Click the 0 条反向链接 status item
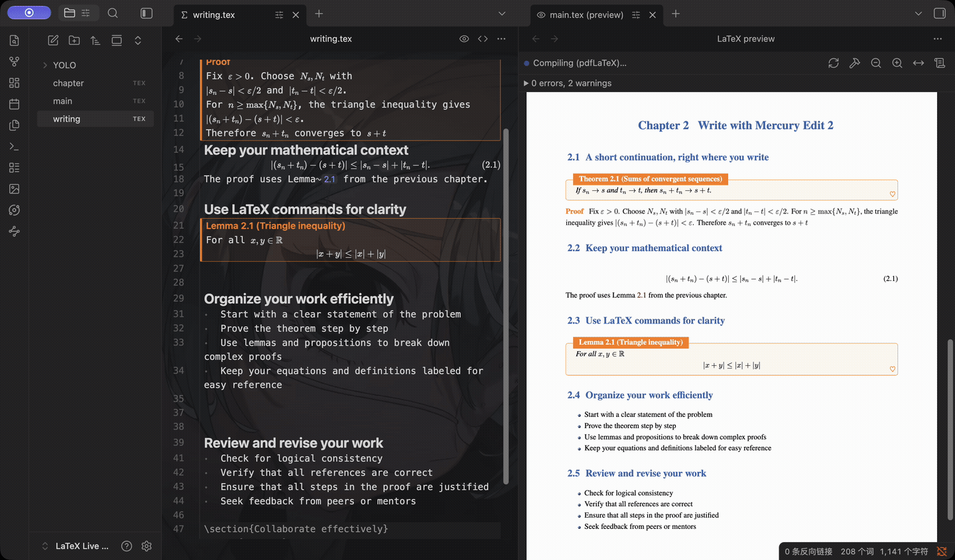This screenshot has height=560, width=955. point(808,551)
